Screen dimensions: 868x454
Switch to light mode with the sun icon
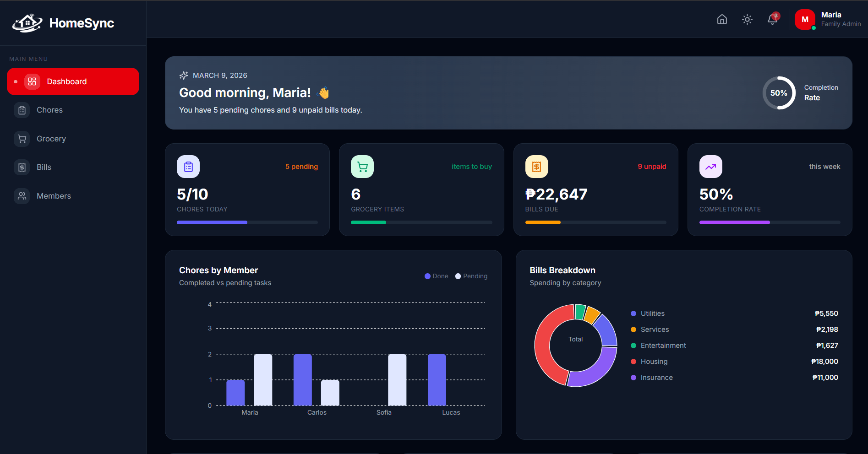click(x=747, y=19)
